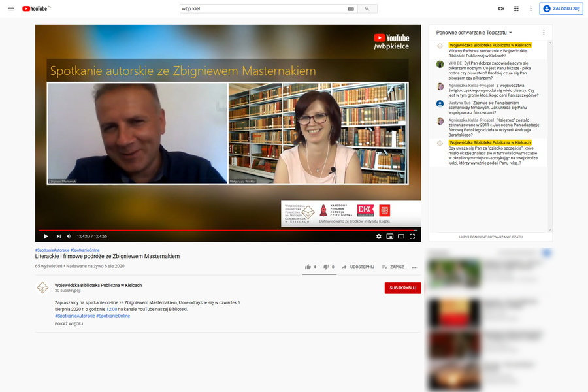Enable the miniplayer icon
The image size is (588, 392).
(390, 237)
